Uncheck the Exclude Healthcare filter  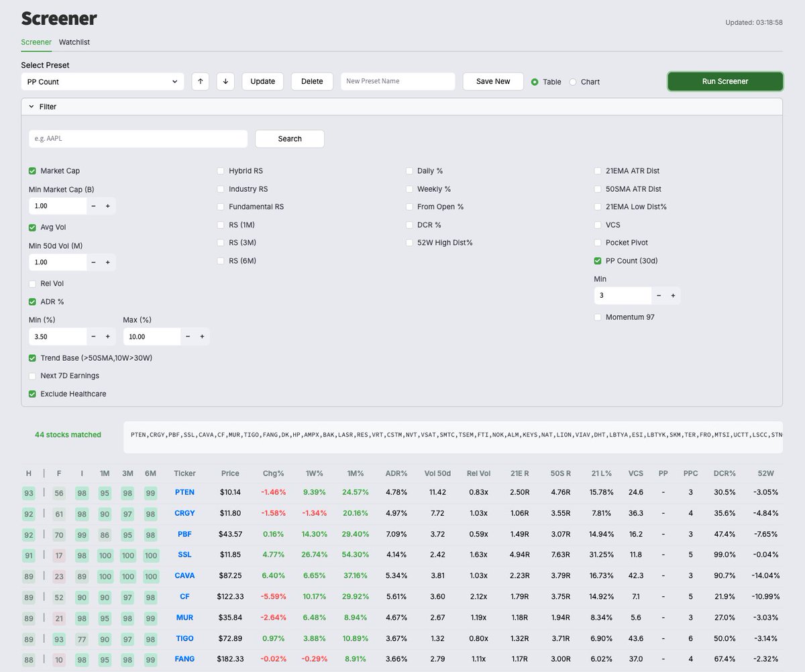[32, 394]
